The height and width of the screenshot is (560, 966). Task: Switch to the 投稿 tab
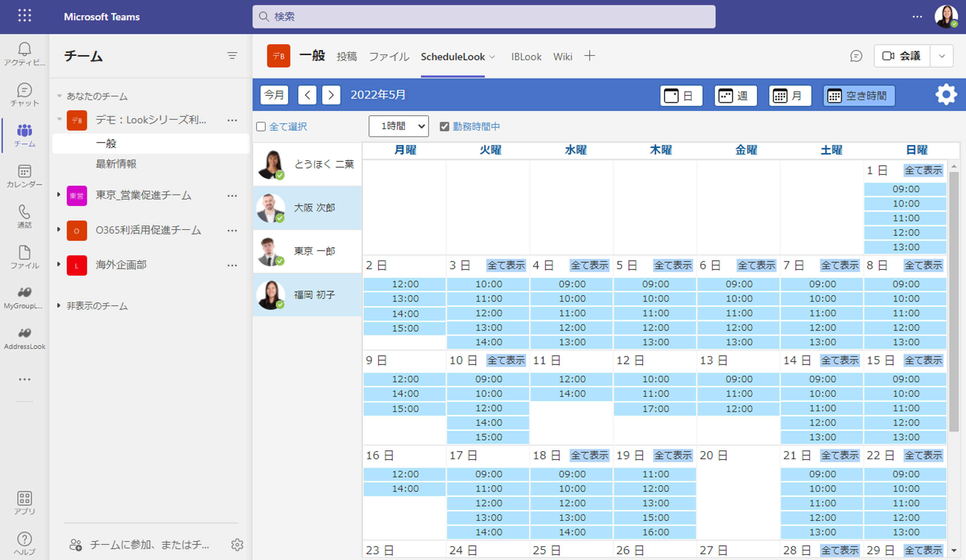(x=347, y=56)
